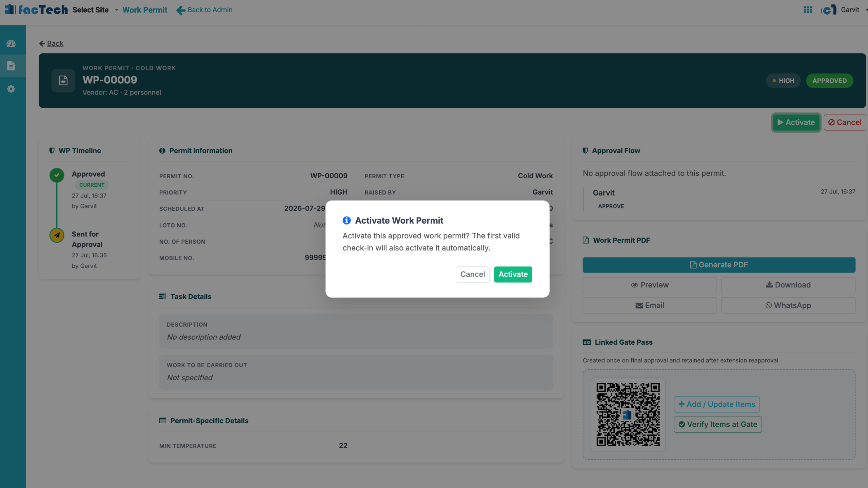
Task: Click the APPROVE label under Garvit
Action: click(x=611, y=206)
